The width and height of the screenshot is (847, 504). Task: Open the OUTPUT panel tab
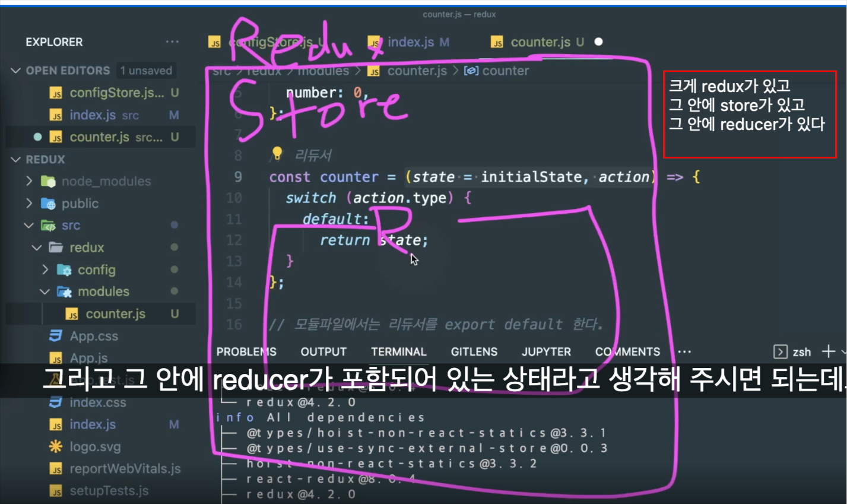(323, 351)
